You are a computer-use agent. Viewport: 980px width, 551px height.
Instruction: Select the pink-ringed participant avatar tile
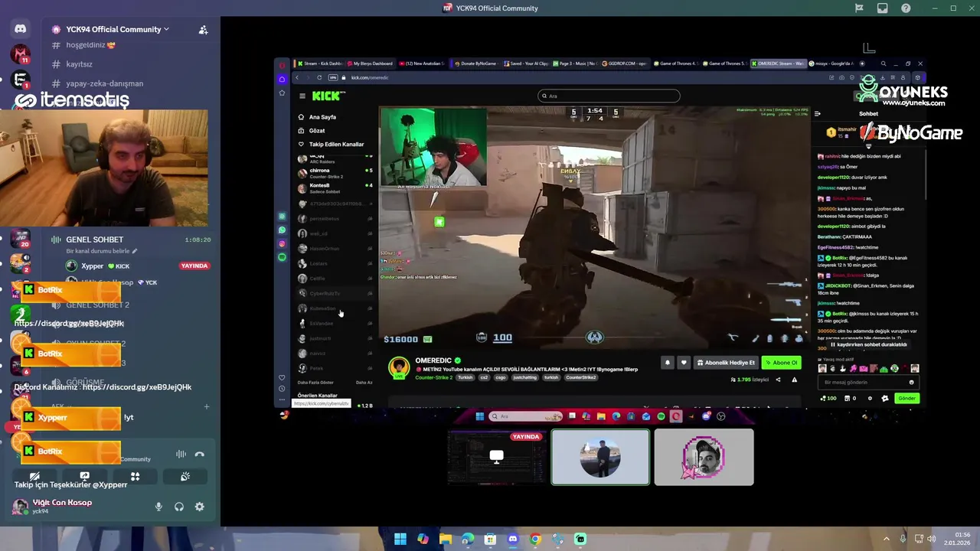tap(704, 458)
